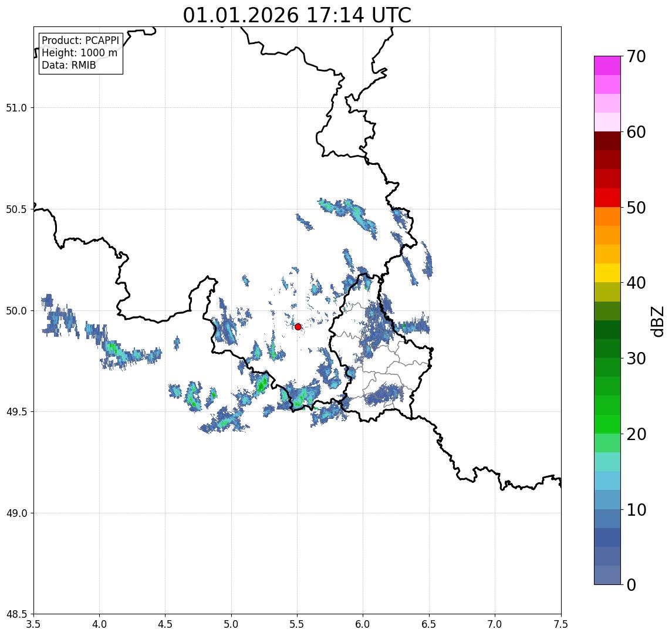Click the bright red swatch just above 50

tap(607, 198)
